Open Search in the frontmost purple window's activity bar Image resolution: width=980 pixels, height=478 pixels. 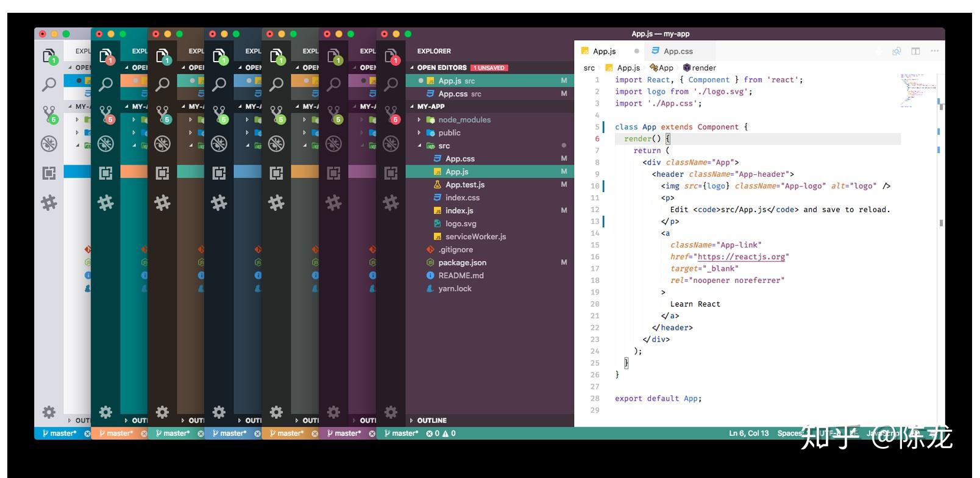click(391, 84)
